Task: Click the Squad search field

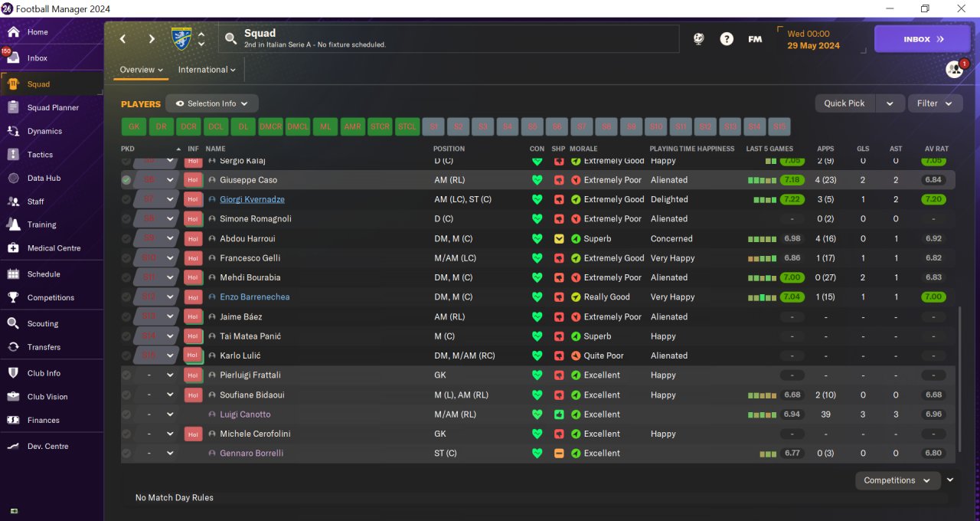Action: tap(449, 39)
